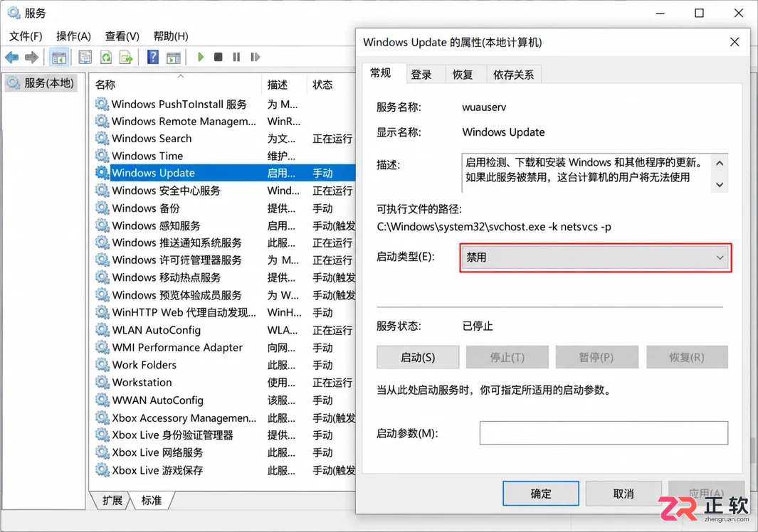The width and height of the screenshot is (758, 532).
Task: Select the Windows 许可证管理器服务 row
Action: pyautogui.click(x=224, y=260)
